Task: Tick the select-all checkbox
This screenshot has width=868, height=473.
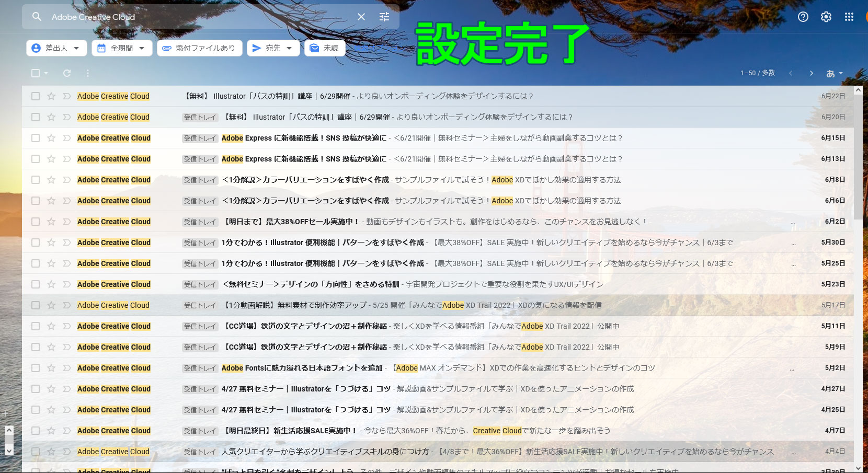Action: (x=36, y=73)
